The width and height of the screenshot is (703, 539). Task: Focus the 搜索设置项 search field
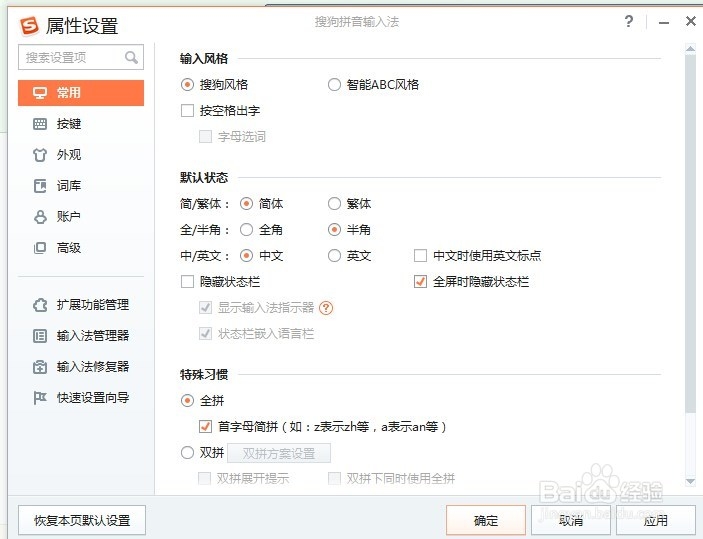(x=81, y=57)
